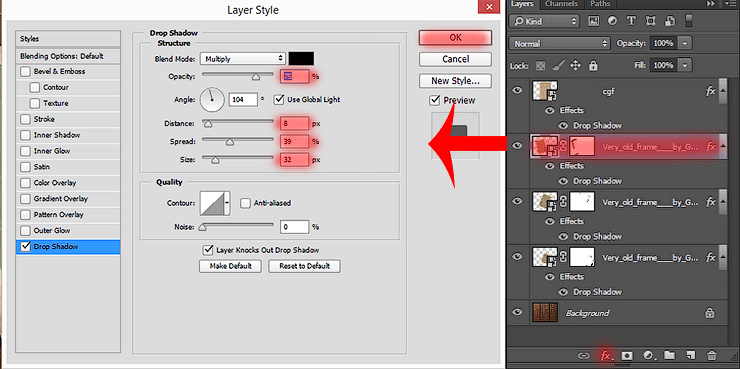Click the new adjustment layer icon
This screenshot has width=740, height=369.
648,355
